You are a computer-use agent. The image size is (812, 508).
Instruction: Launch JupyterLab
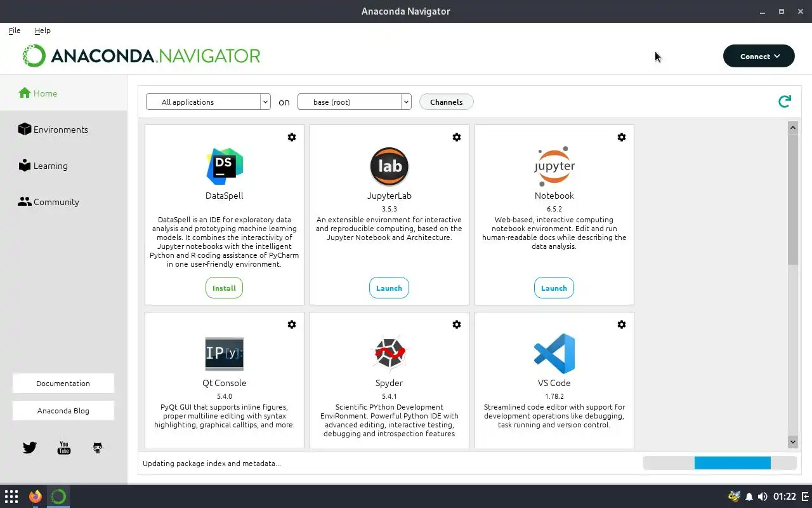(389, 288)
